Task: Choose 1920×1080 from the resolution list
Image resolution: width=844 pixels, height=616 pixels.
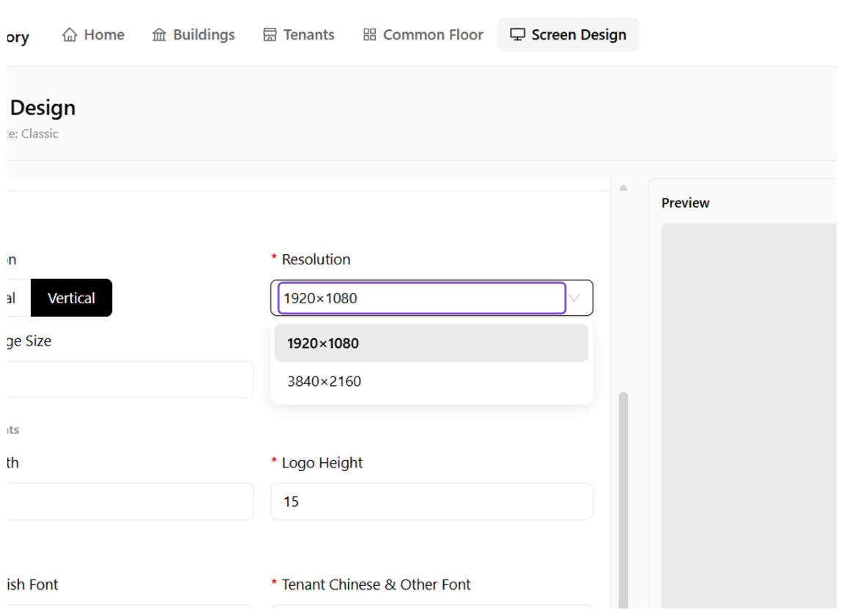Action: pyautogui.click(x=431, y=344)
